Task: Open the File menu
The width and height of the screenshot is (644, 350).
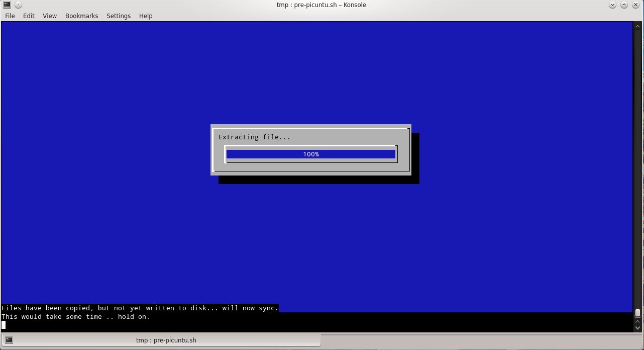Action: 10,16
